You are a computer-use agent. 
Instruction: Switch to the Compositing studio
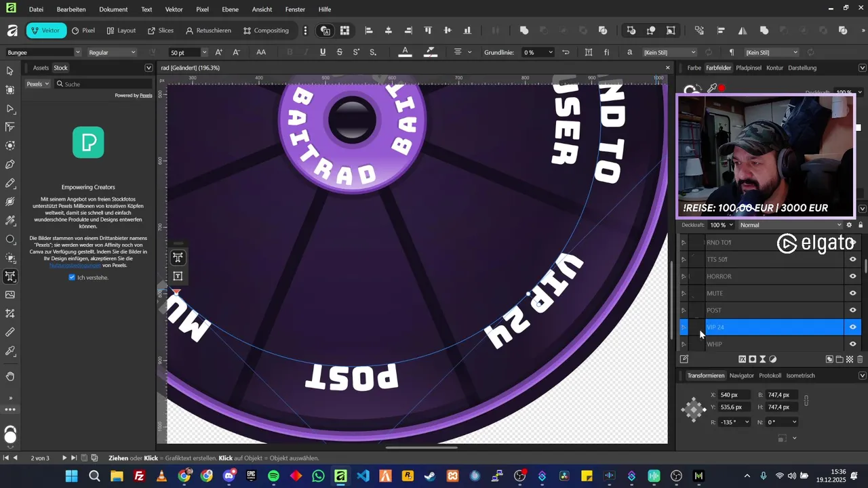tap(266, 30)
